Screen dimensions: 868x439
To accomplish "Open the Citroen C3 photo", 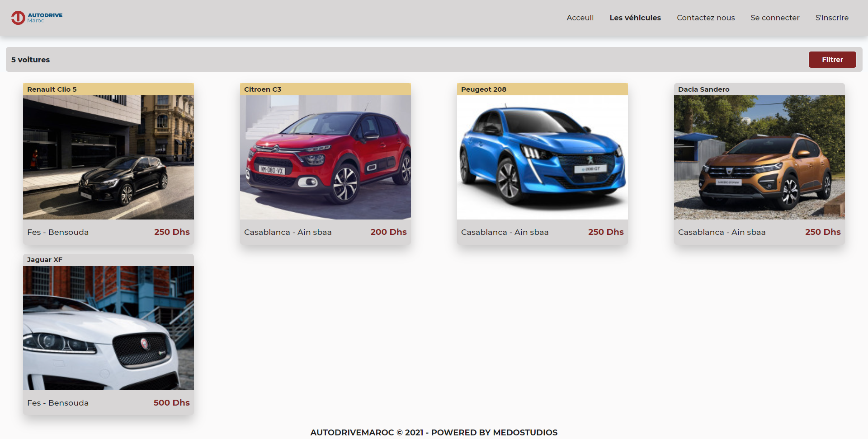I will 325,157.
